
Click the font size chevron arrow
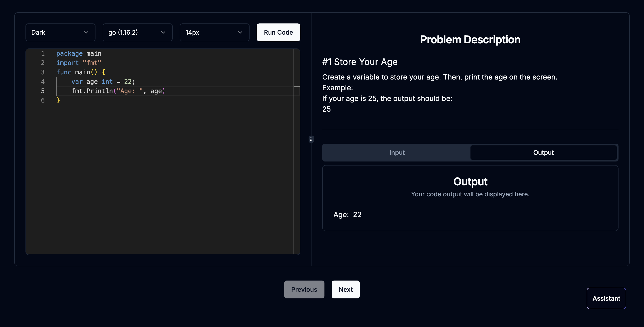pos(240,32)
